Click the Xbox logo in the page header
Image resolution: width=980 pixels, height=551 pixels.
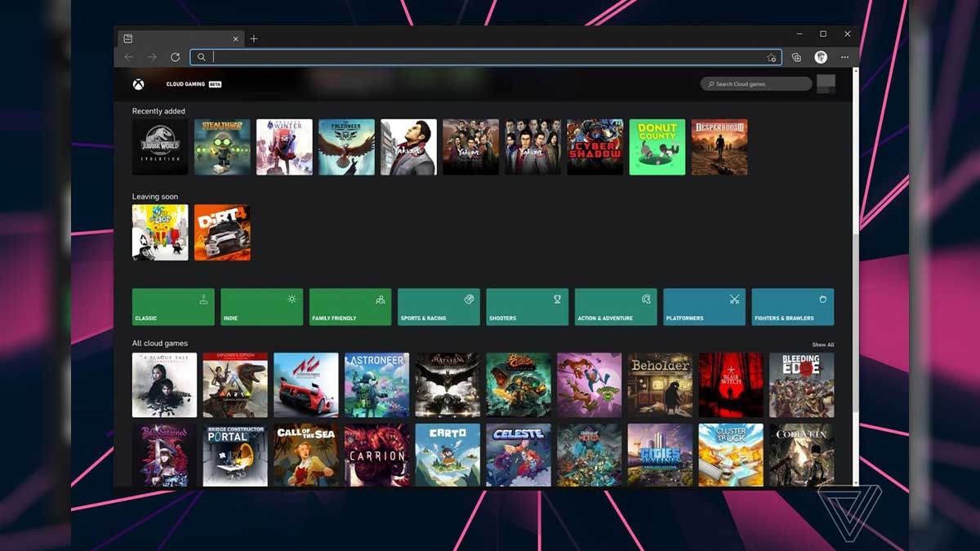click(x=139, y=84)
